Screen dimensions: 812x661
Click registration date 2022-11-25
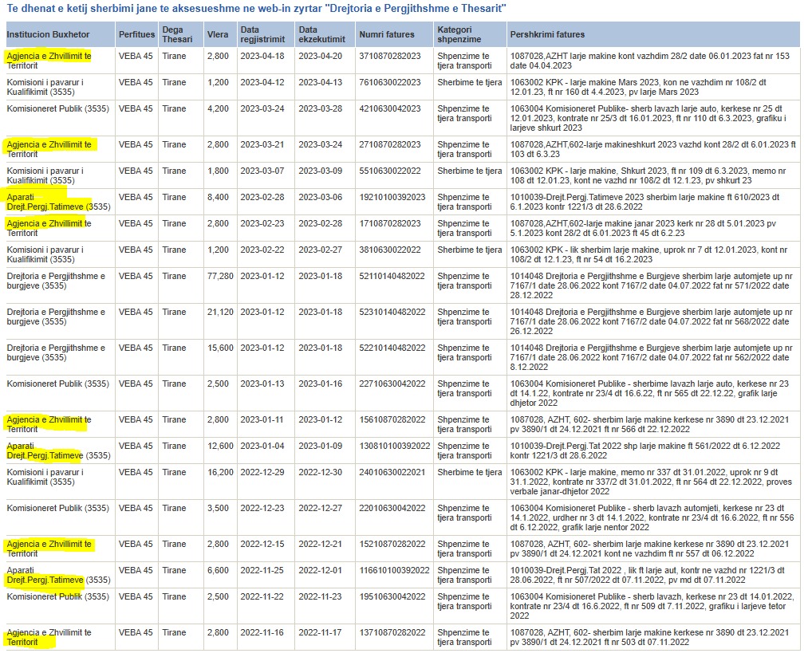coord(262,570)
